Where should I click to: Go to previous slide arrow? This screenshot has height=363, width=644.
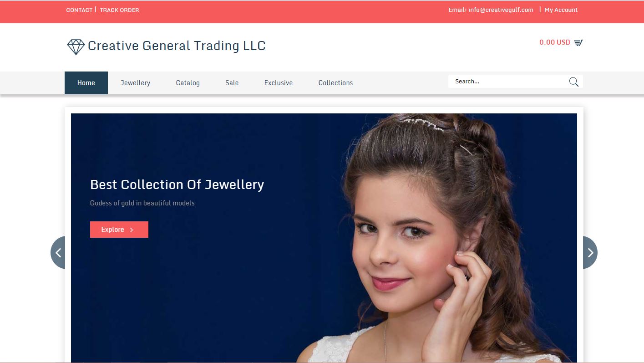(x=58, y=252)
